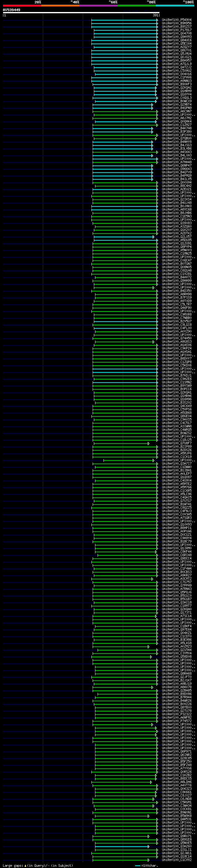Open hit UniRef100_P17817

[x=177, y=30]
